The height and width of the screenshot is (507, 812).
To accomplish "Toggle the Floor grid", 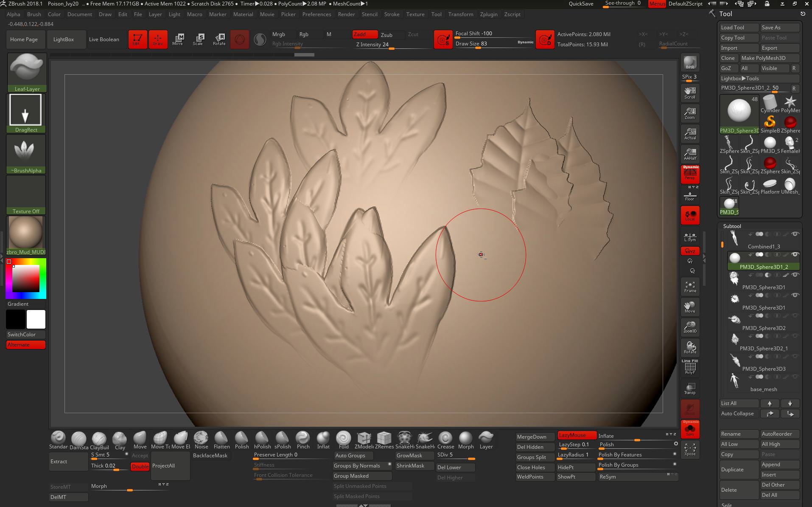I will tap(690, 195).
